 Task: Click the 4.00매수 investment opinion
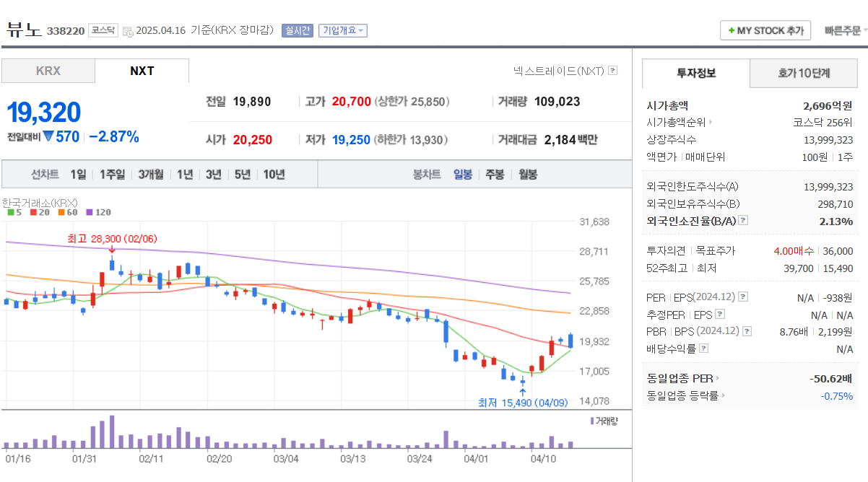click(795, 250)
